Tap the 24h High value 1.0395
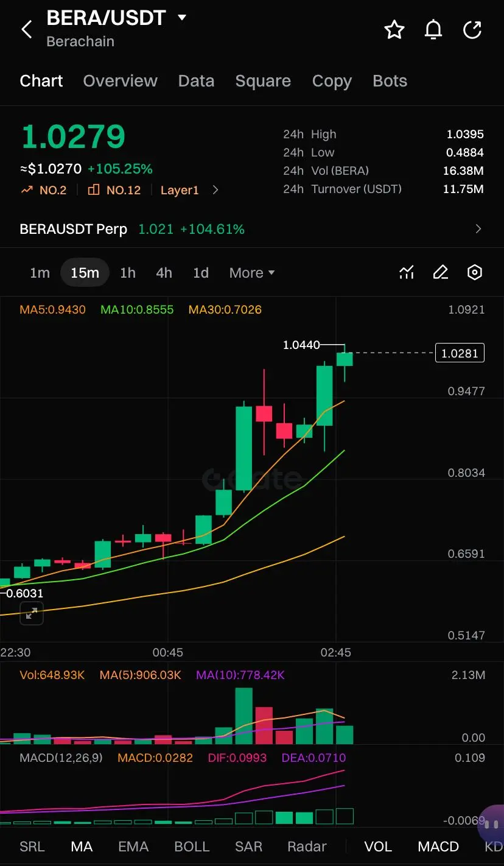 pyautogui.click(x=465, y=134)
